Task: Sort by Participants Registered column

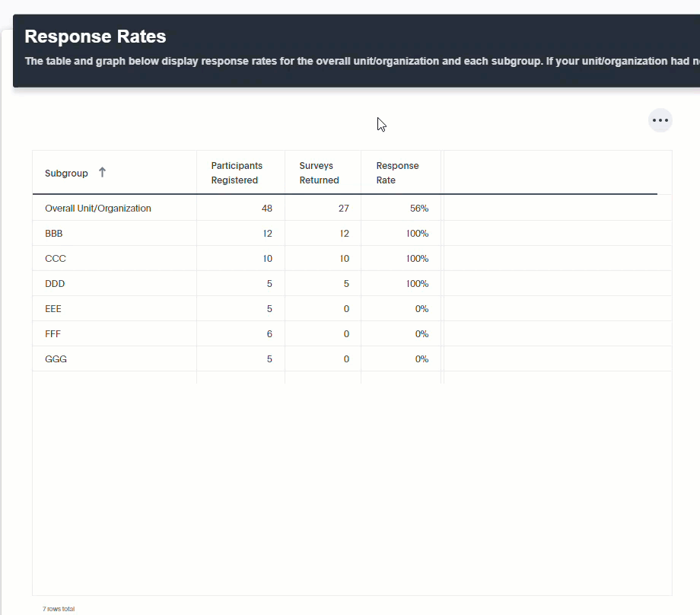Action: 237,173
